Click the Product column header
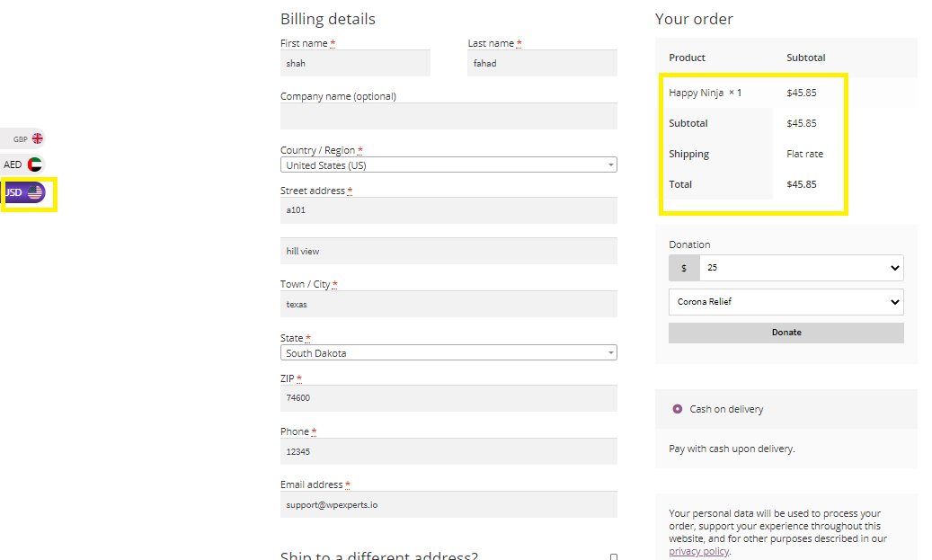The image size is (932, 560). [687, 58]
